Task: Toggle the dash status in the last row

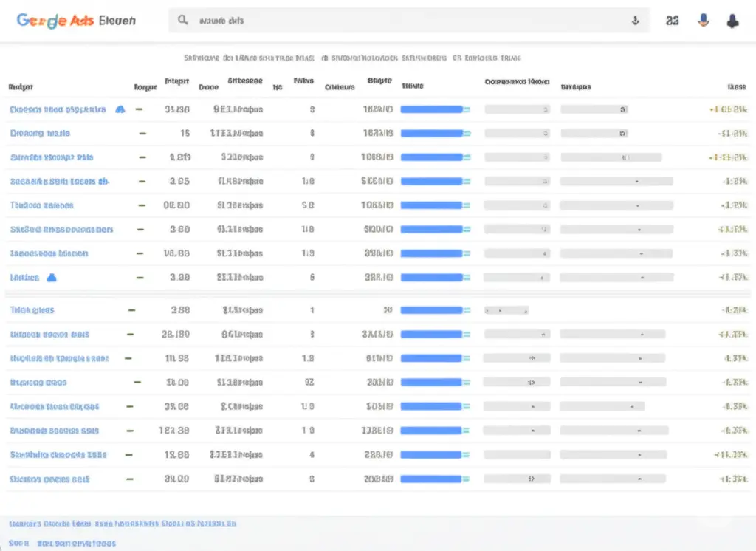Action: (131, 479)
